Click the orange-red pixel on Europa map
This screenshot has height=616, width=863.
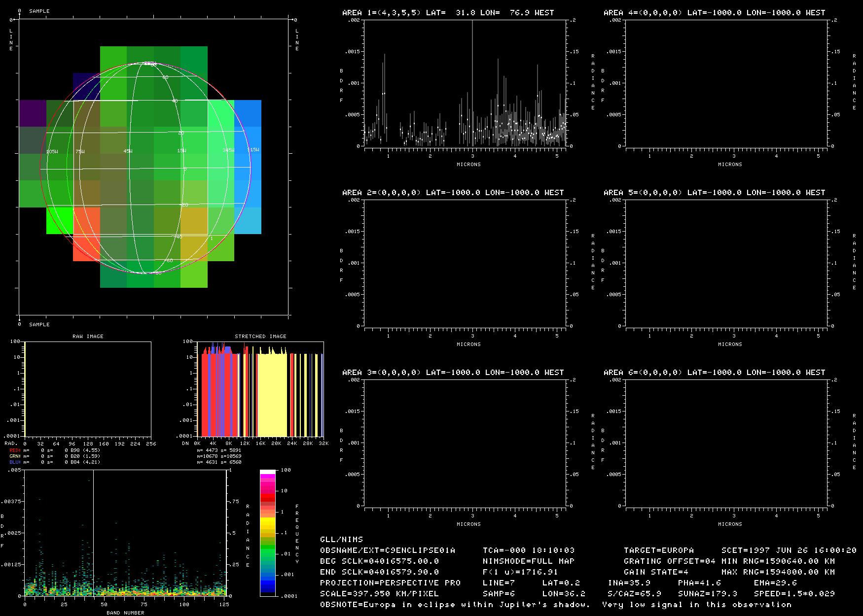click(86, 234)
